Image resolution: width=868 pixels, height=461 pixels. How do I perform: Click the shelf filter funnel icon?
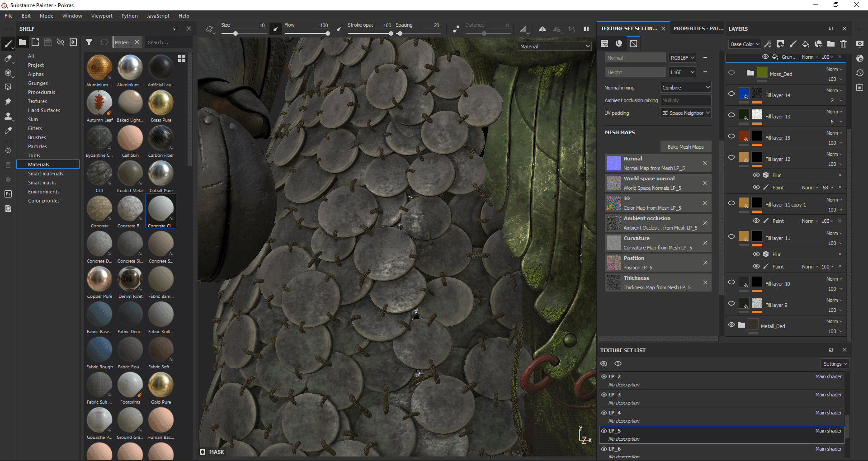[89, 42]
